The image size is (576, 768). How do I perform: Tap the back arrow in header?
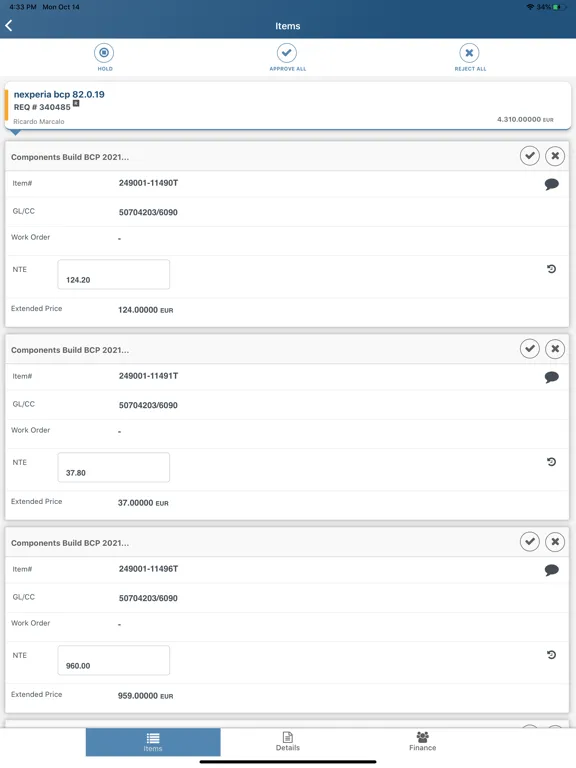coord(9,25)
